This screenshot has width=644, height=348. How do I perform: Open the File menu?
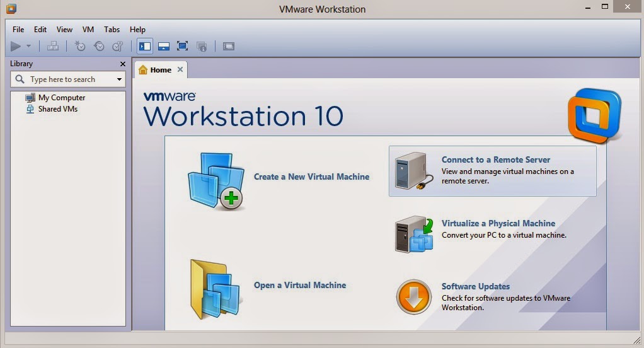pyautogui.click(x=18, y=30)
